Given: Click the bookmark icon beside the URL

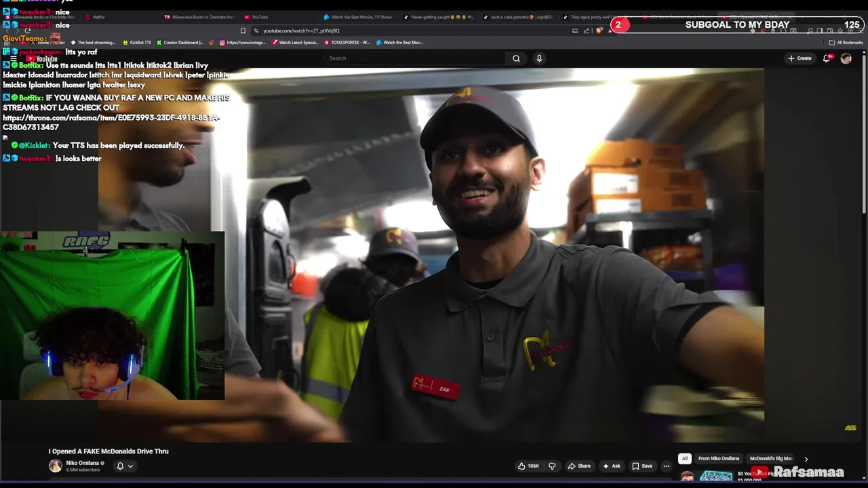Looking at the screenshot, I should pos(243,30).
